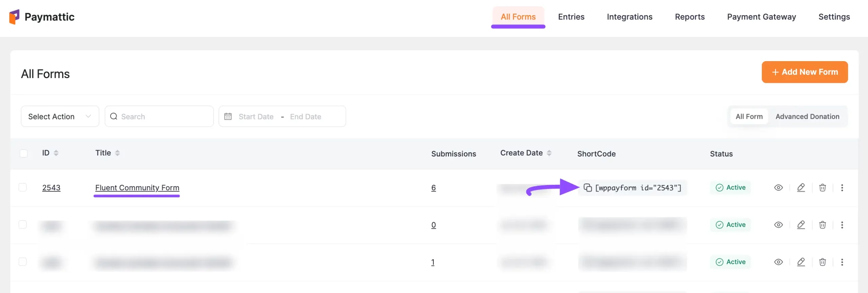Open the Entries tab
The height and width of the screenshot is (293, 868).
tap(571, 17)
